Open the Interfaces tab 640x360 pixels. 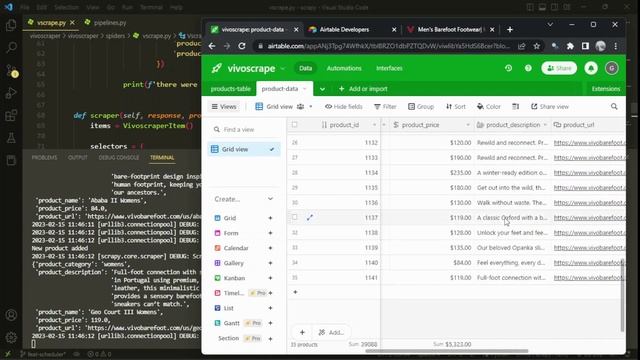[x=389, y=68]
